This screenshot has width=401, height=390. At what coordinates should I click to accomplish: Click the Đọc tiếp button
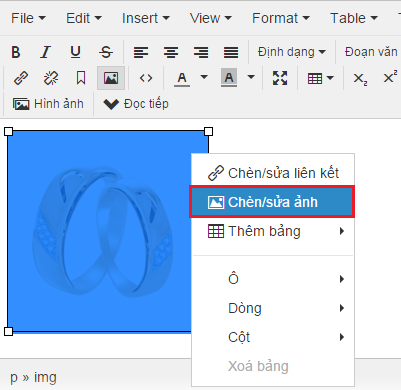pos(136,104)
